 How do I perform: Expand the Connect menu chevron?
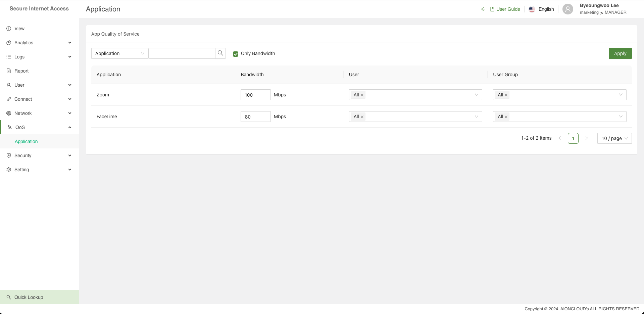[x=70, y=99]
